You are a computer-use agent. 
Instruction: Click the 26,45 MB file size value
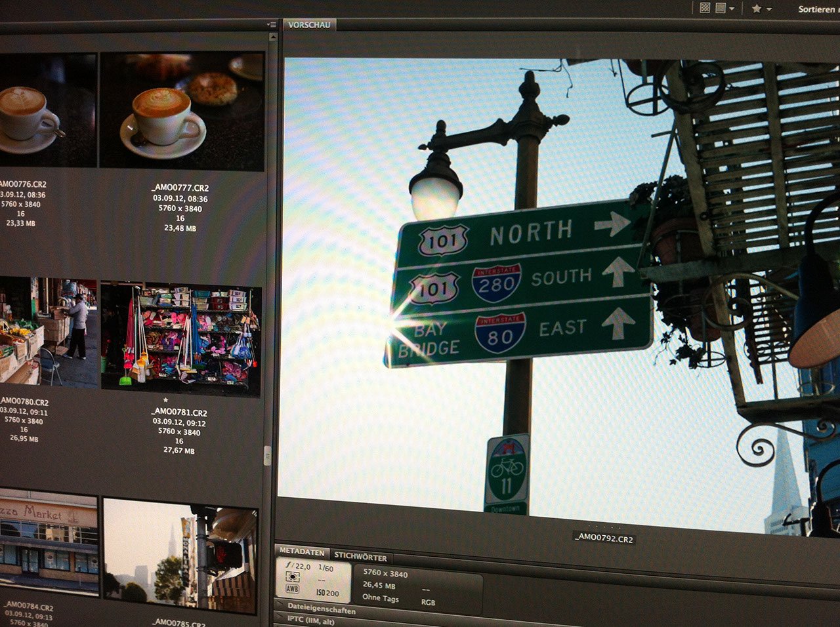point(379,586)
